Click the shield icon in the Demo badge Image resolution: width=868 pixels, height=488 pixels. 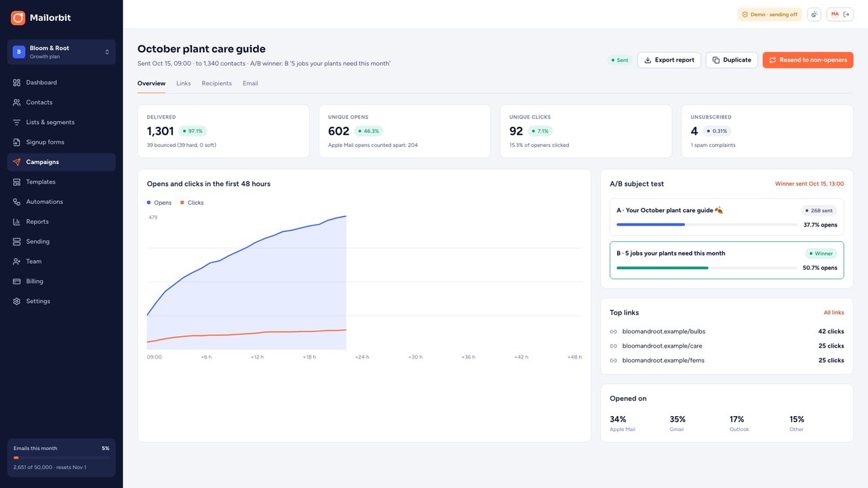click(745, 14)
